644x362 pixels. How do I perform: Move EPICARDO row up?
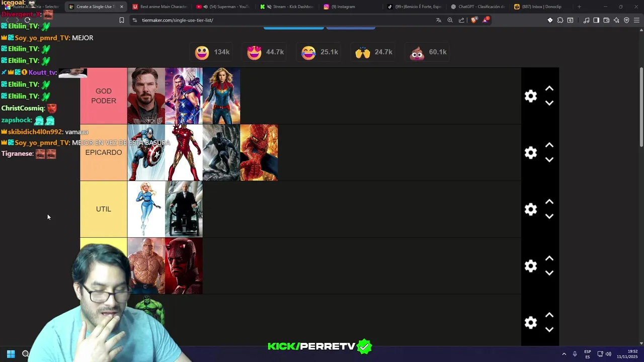549,145
